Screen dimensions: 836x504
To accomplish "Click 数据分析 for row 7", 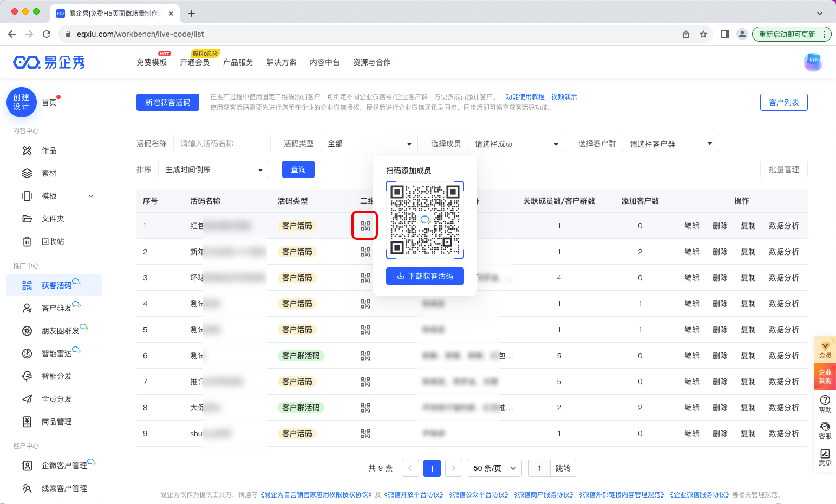I will pos(784,382).
